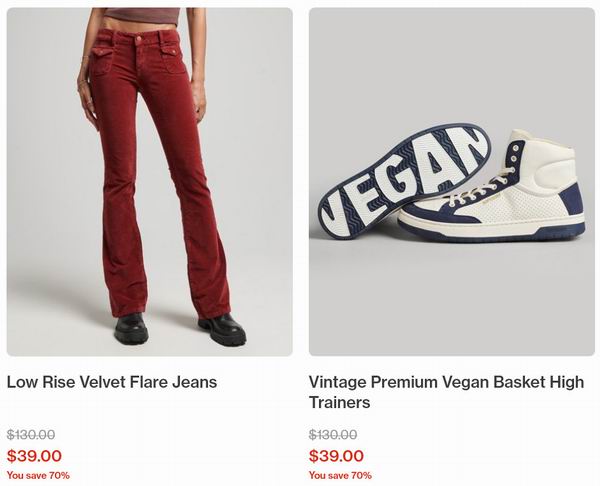The width and height of the screenshot is (600, 486).
Task: Click the VEGAN lettering on the shoe sole
Action: 402,180
